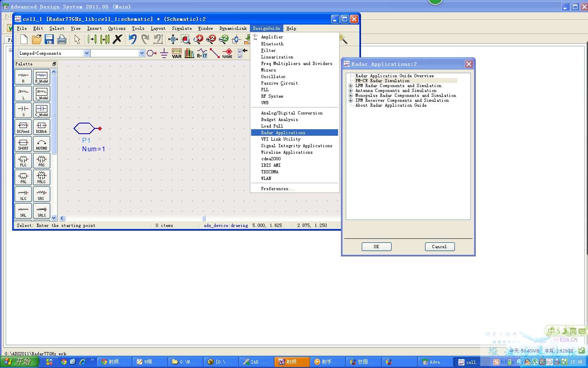Insert a port with hexagon icon
This screenshot has width=588, height=368.
[151, 53]
